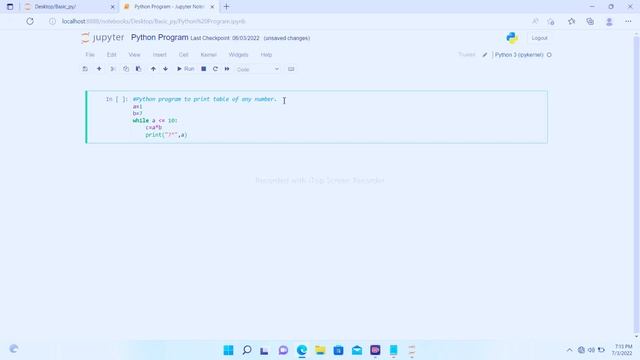Screen dimensions: 640x360
Task: Open browser Favorites star icon
Action: (571, 21)
